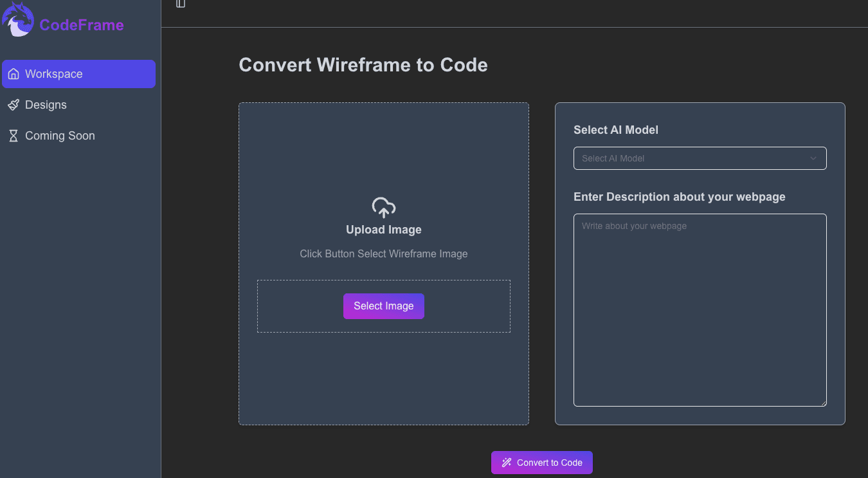
Task: Toggle the sidebar panel icon at top
Action: (x=181, y=4)
